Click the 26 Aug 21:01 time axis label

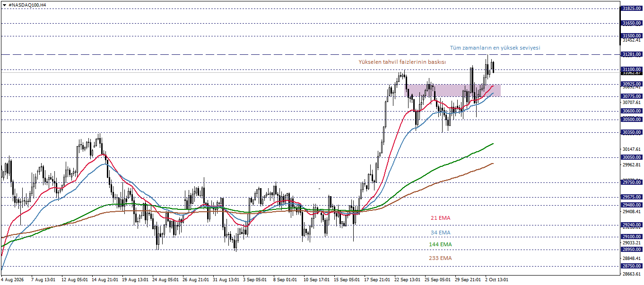[x=196, y=280]
